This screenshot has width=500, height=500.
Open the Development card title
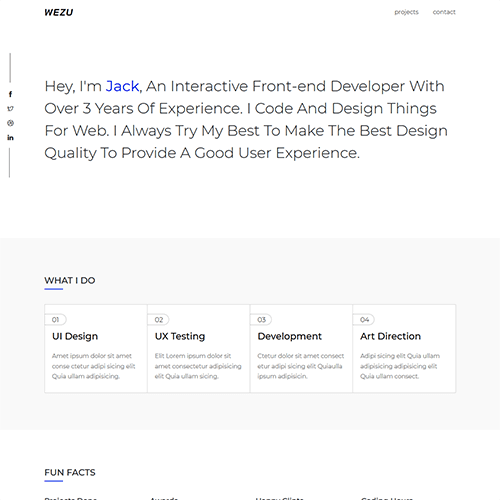point(290,336)
